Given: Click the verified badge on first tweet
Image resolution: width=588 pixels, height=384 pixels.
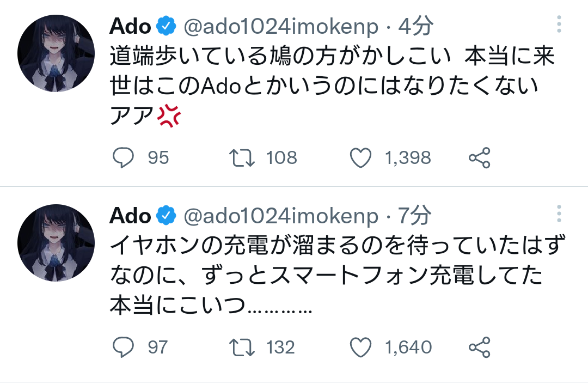Looking at the screenshot, I should pyautogui.click(x=166, y=26).
